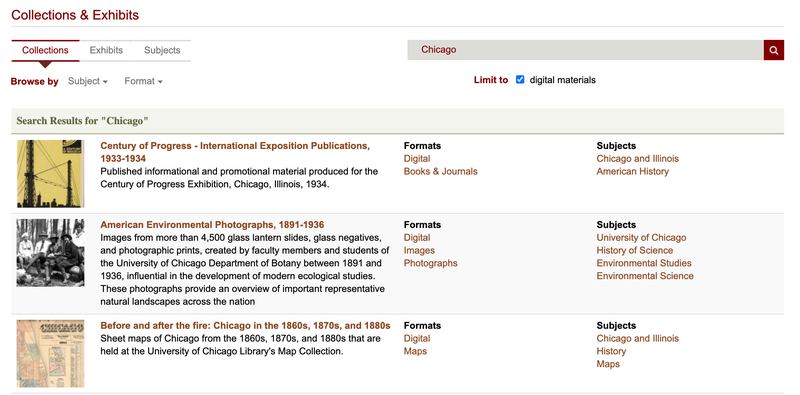Click the Photographs format link
Viewport: 800px width, 395px height.
coord(431,263)
